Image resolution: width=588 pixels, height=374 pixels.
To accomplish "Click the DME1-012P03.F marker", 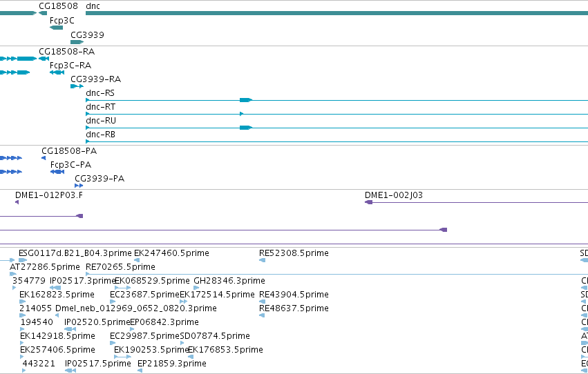I will coord(17,202).
